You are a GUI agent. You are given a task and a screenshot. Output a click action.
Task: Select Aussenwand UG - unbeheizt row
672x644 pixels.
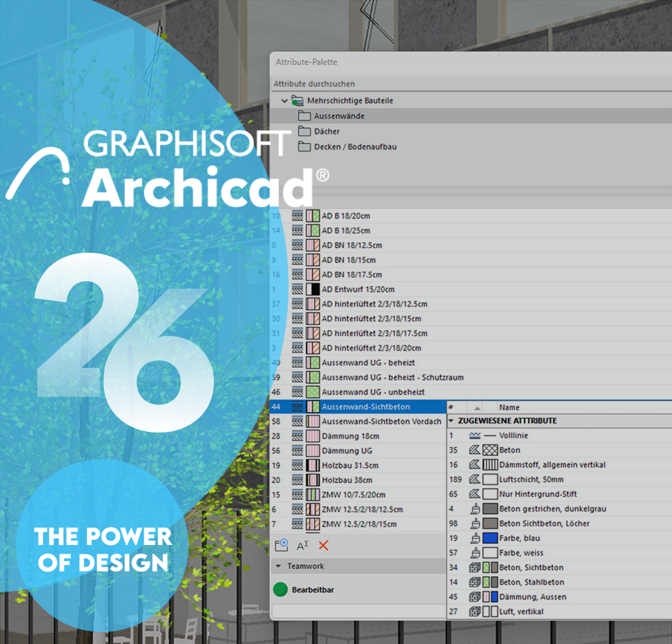pos(471,392)
